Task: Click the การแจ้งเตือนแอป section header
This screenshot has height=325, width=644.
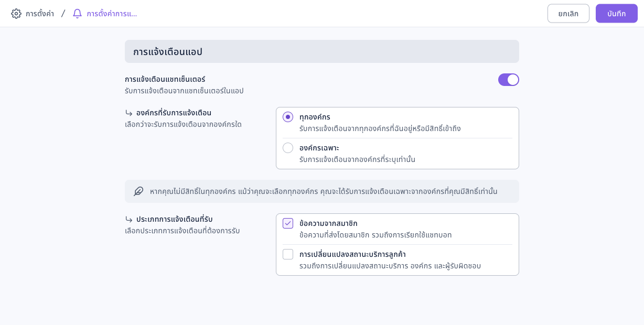Action: [x=322, y=51]
